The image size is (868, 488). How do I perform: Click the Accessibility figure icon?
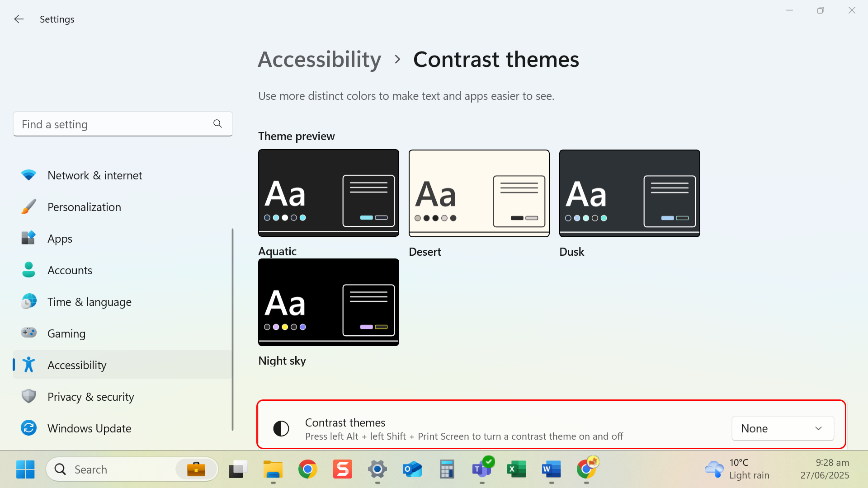pyautogui.click(x=28, y=365)
